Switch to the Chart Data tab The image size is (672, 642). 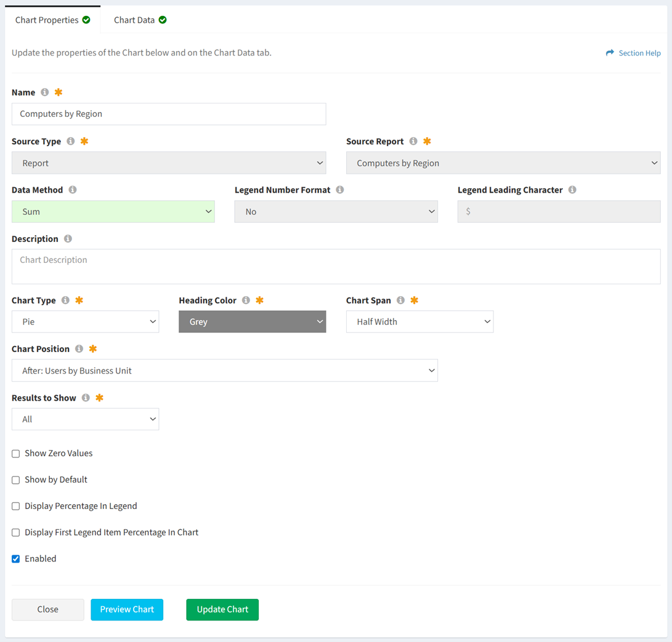[140, 20]
